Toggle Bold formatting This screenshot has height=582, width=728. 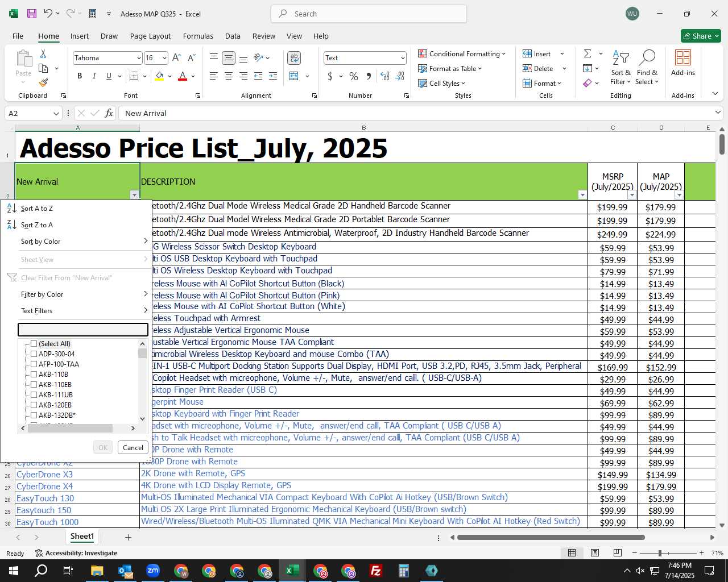80,76
